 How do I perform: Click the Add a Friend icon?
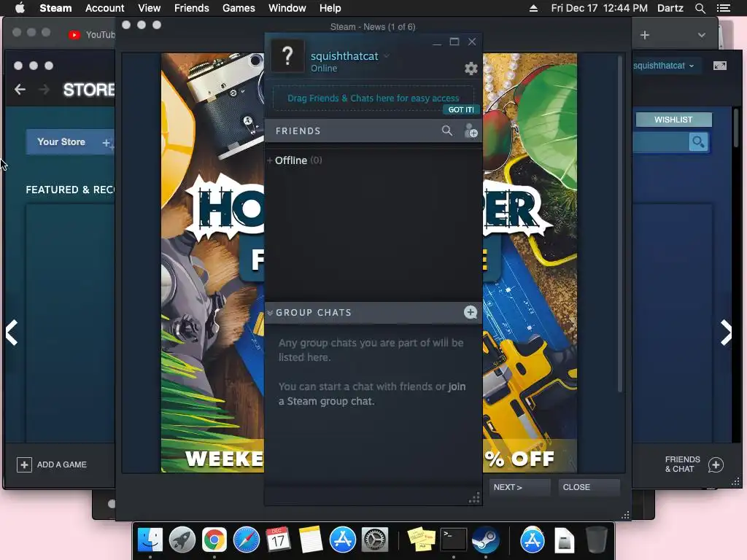[471, 131]
